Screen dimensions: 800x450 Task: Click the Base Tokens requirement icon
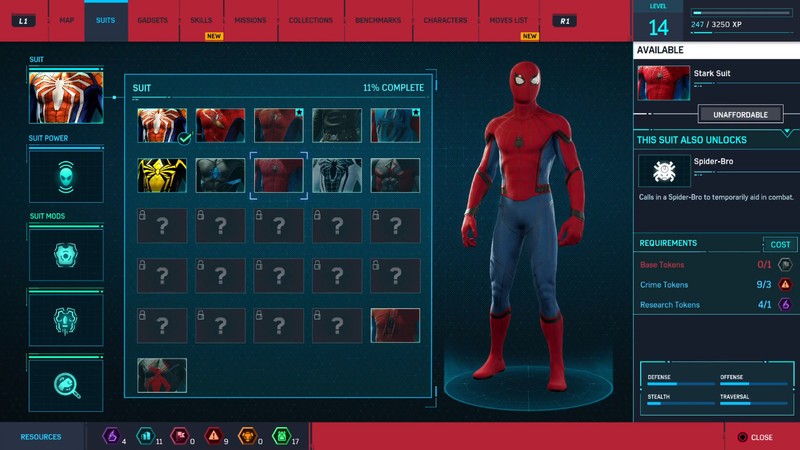click(x=785, y=265)
